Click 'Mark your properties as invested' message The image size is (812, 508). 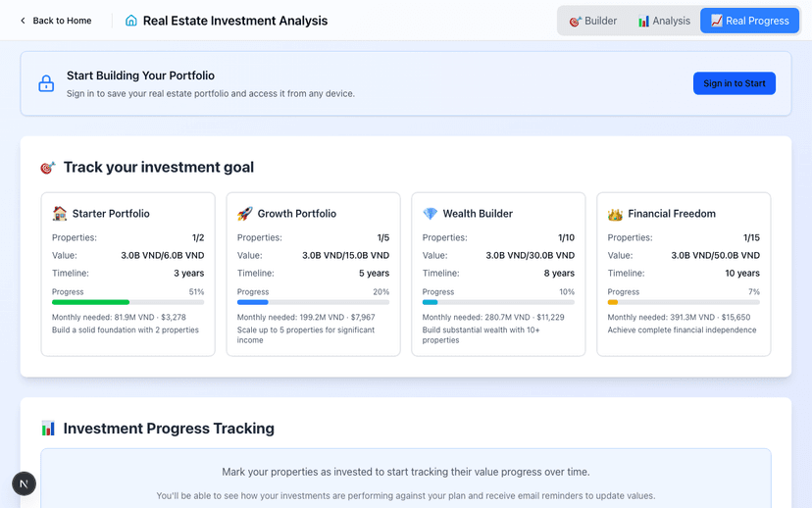[x=406, y=472]
